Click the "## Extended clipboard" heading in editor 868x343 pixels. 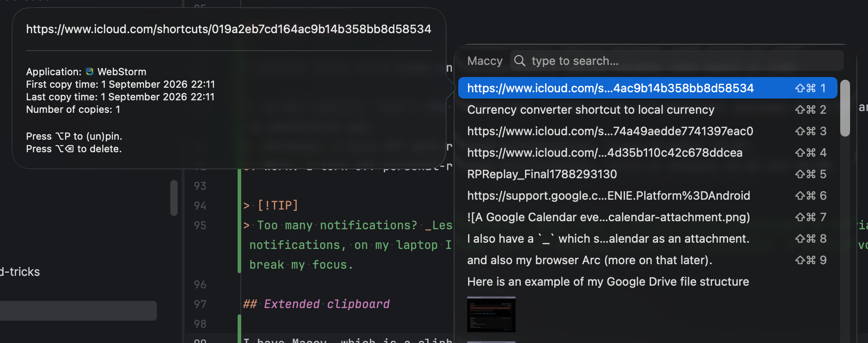tap(317, 304)
